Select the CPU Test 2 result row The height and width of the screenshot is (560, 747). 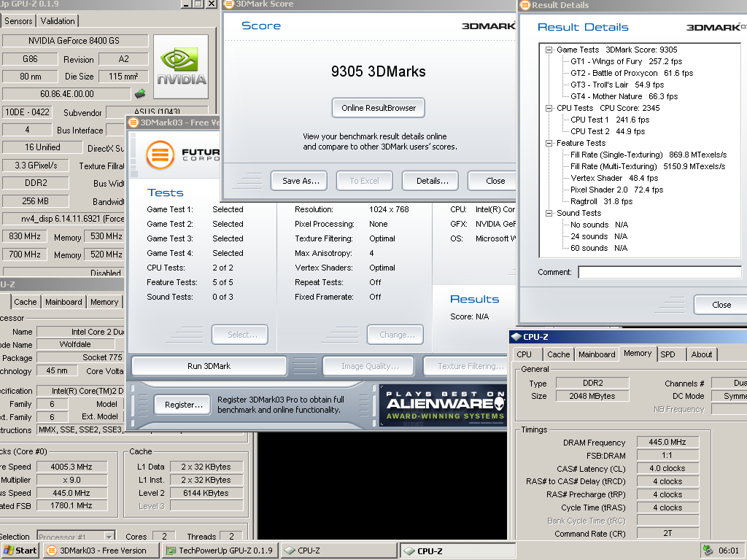[608, 131]
